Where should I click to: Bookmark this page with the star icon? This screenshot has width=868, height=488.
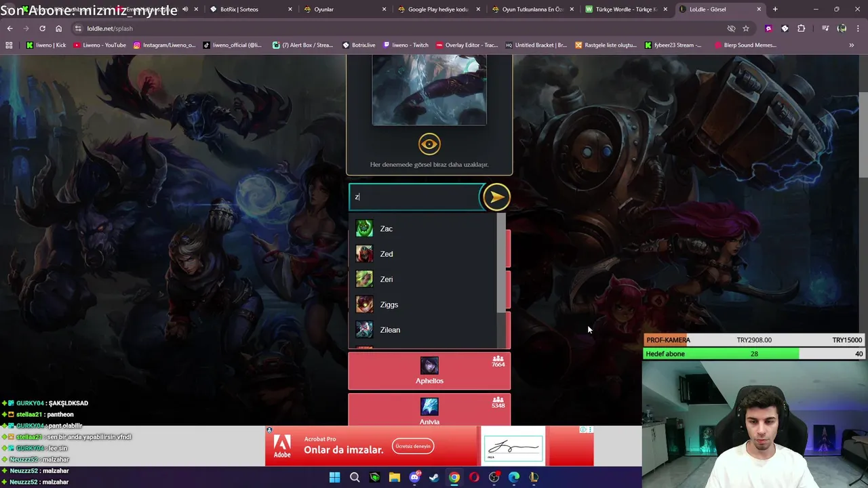tap(746, 28)
